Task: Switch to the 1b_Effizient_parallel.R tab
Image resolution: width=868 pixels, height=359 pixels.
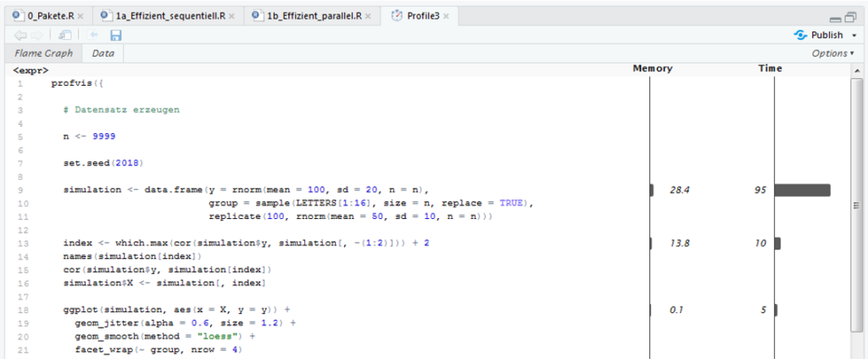Action: [x=314, y=16]
